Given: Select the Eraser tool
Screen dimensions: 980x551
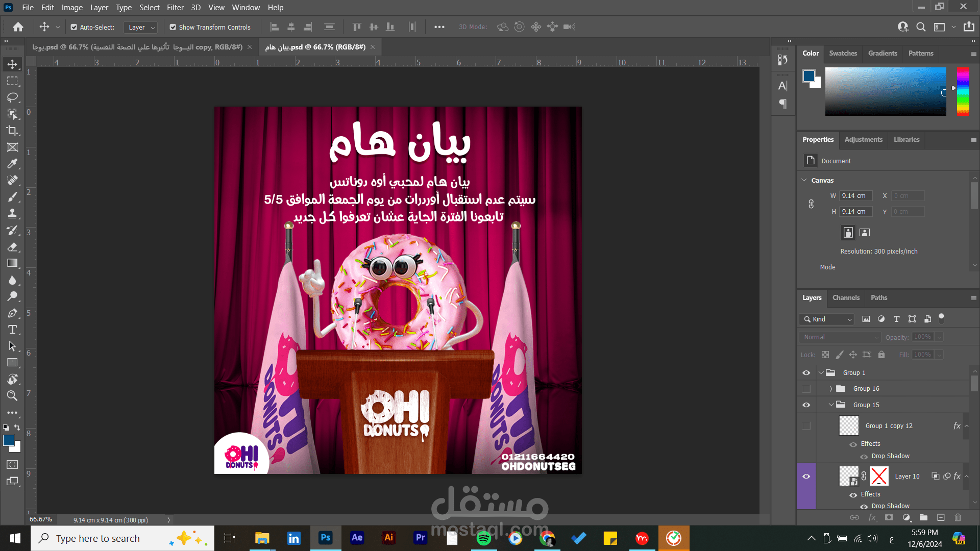Looking at the screenshot, I should (x=12, y=247).
